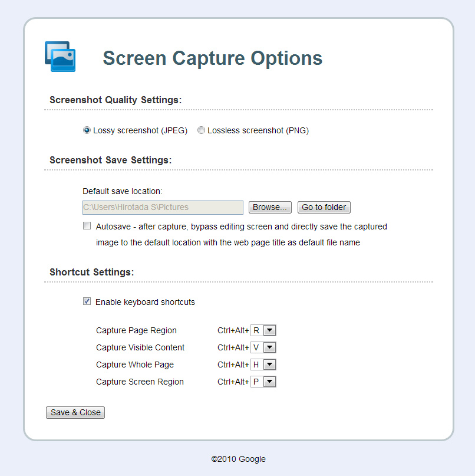475x476 pixels.
Task: Click the default save location path field
Action: point(163,208)
